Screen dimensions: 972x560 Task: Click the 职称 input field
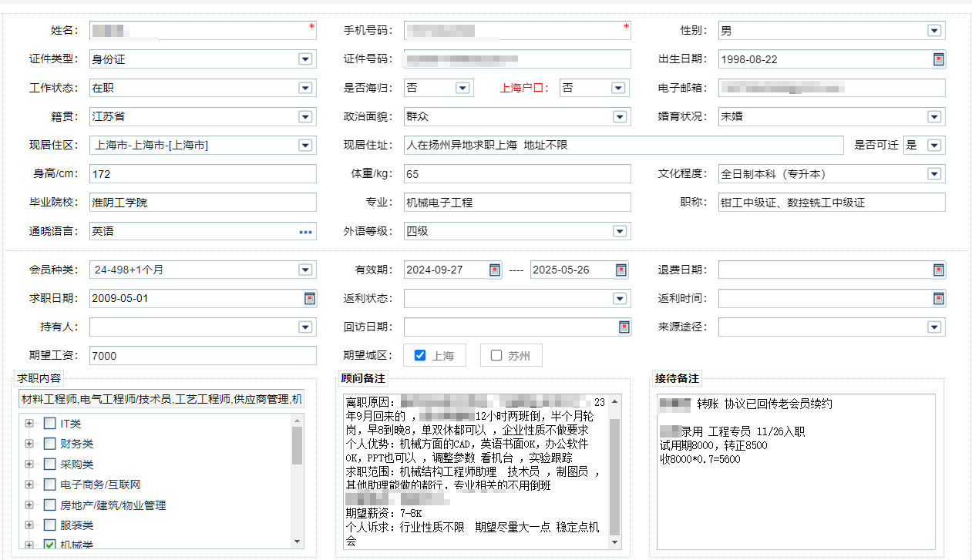pos(832,203)
